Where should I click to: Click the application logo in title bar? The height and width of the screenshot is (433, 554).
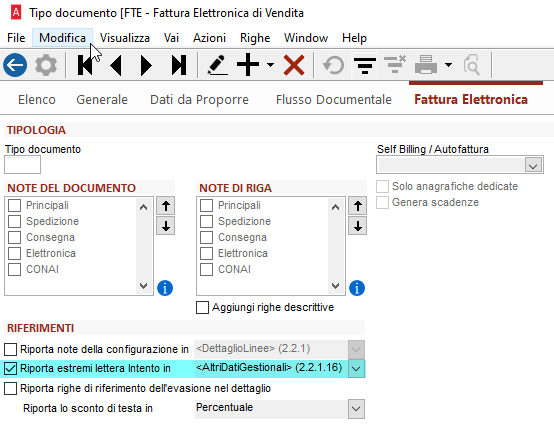click(16, 12)
